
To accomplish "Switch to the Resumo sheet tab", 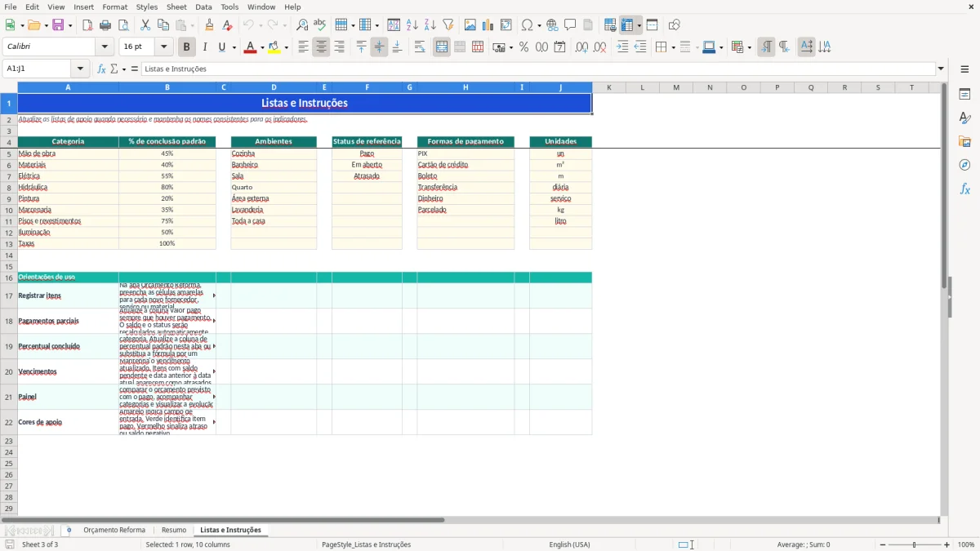I will click(x=174, y=530).
